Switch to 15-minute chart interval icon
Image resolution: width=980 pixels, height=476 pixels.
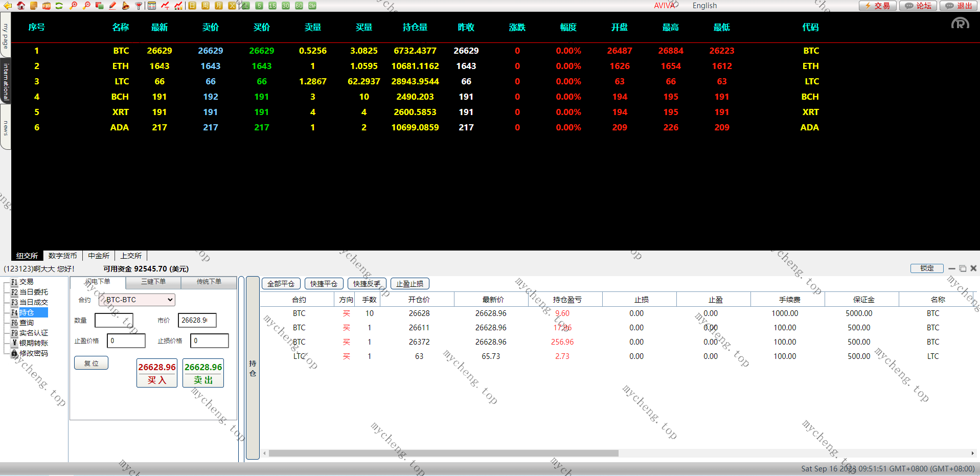[272, 6]
